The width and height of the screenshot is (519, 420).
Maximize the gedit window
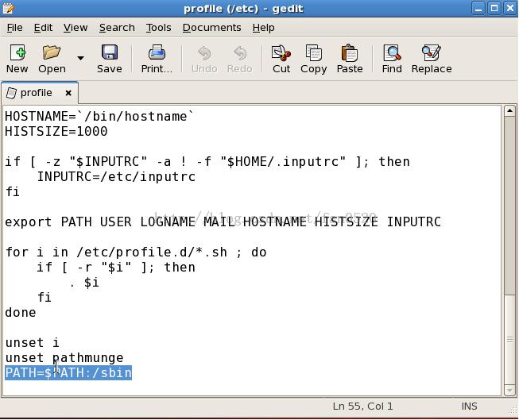pyautogui.click(x=494, y=8)
